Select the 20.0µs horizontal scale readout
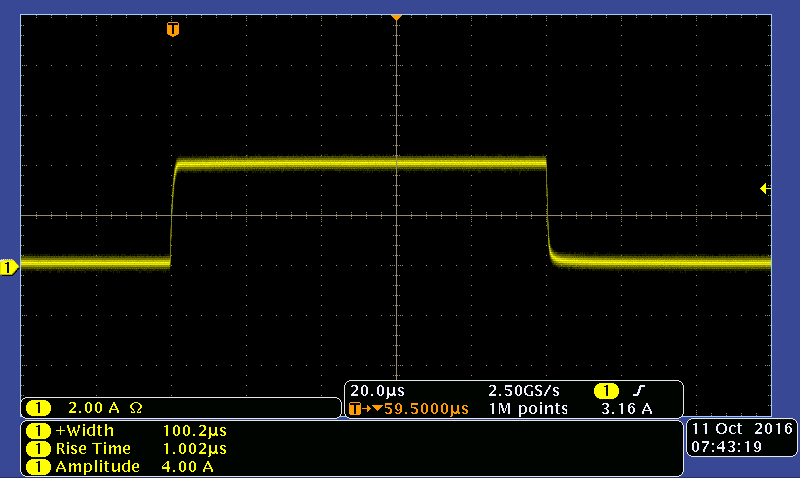Viewport: 800px width, 478px height. (377, 390)
